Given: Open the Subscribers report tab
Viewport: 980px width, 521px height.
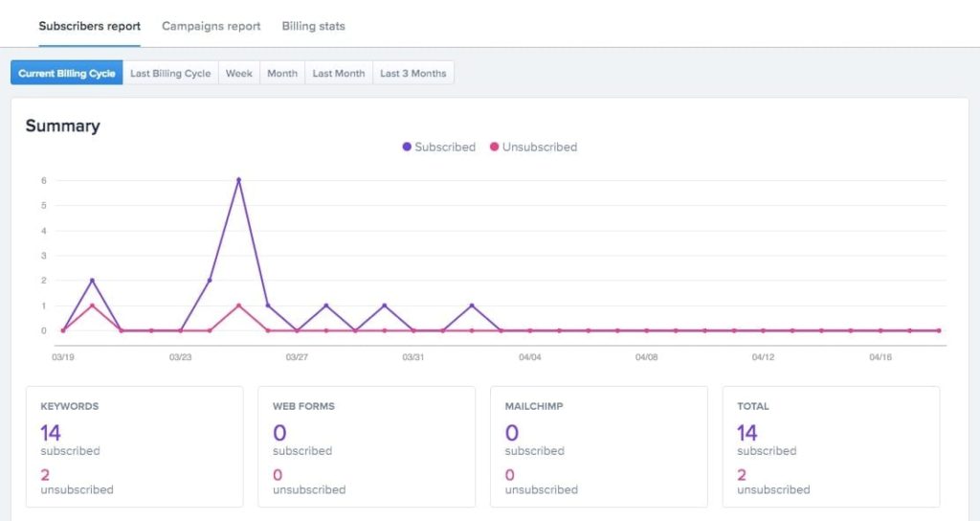Looking at the screenshot, I should (89, 26).
